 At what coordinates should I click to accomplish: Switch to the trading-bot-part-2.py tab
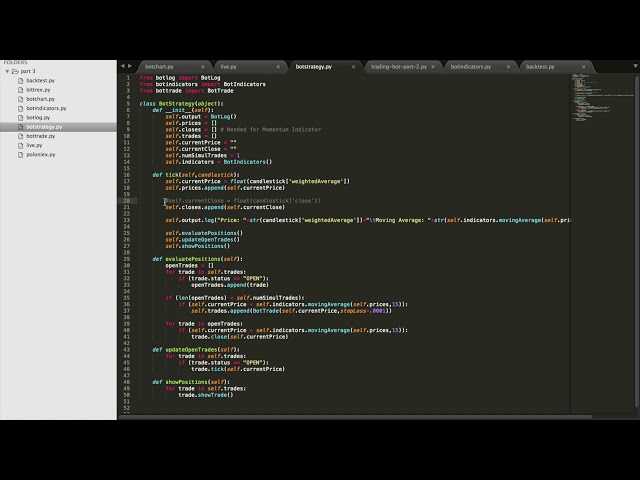[399, 67]
